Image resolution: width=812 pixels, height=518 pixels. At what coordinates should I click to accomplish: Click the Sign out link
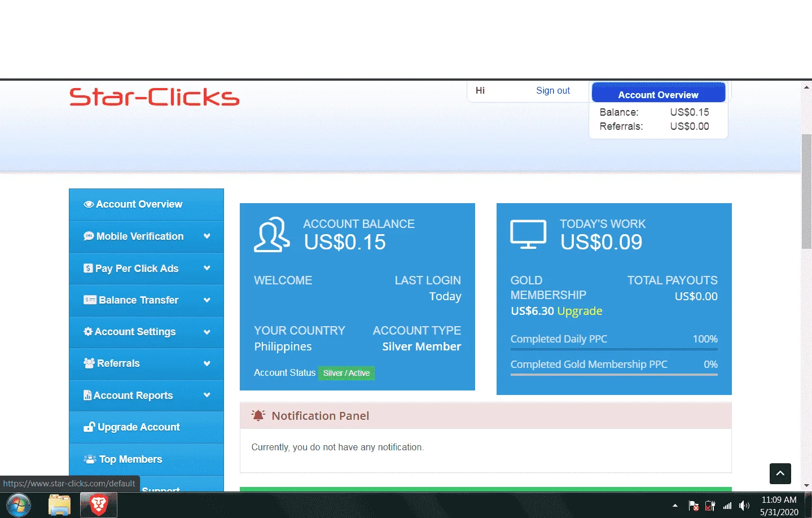tap(553, 90)
